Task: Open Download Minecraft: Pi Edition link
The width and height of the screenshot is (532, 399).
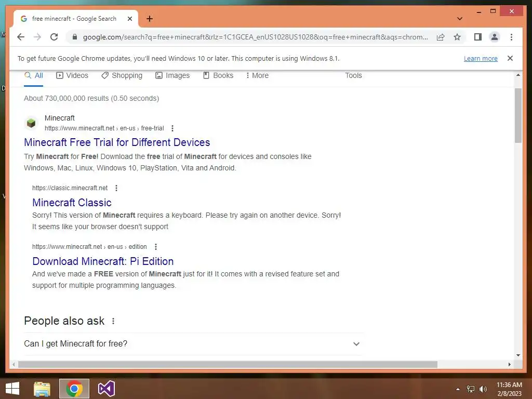Action: point(103,261)
